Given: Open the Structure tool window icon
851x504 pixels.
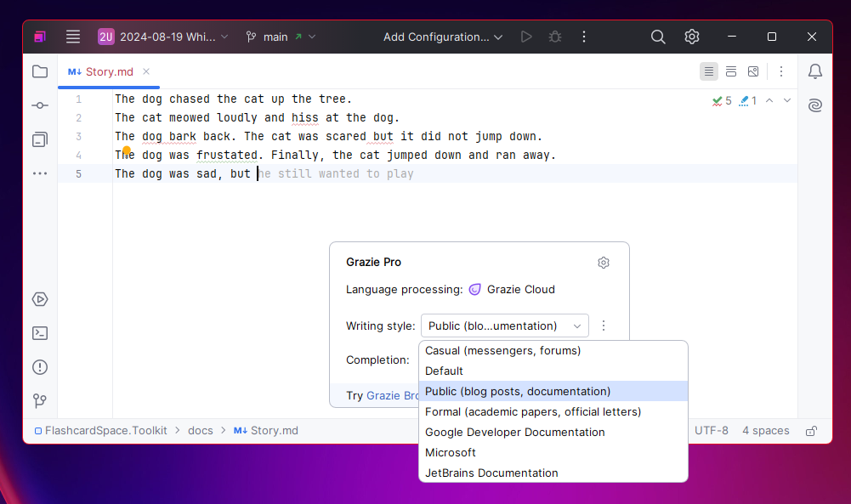Looking at the screenshot, I should [x=40, y=139].
